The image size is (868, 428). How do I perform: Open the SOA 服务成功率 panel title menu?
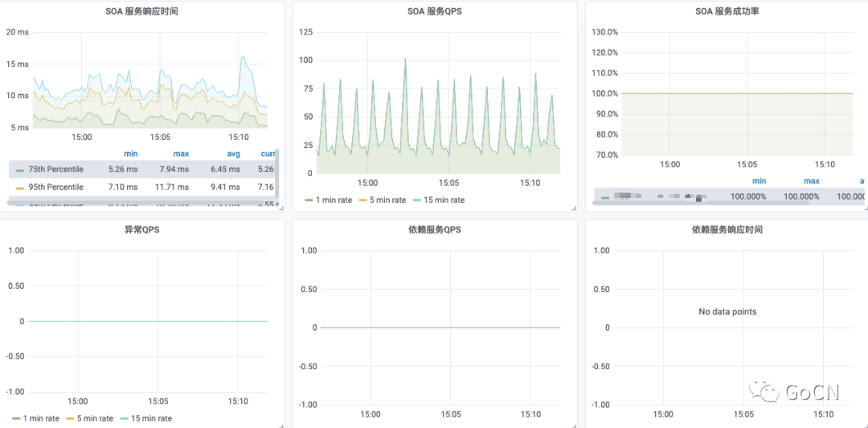727,11
